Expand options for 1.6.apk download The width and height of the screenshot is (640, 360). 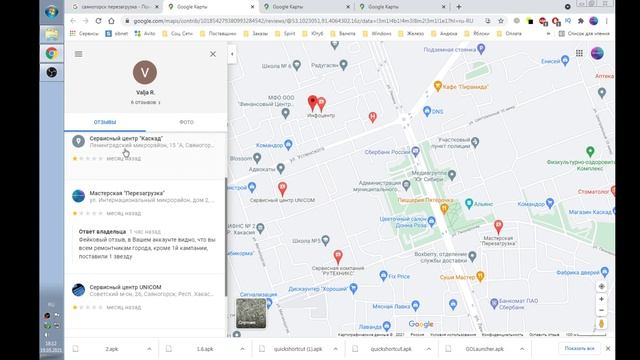(242, 349)
